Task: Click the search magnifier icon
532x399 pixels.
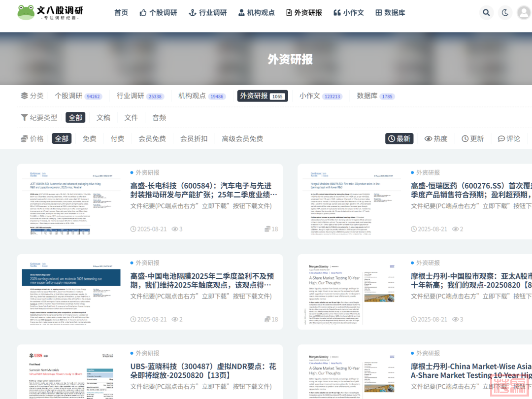Action: (x=486, y=13)
